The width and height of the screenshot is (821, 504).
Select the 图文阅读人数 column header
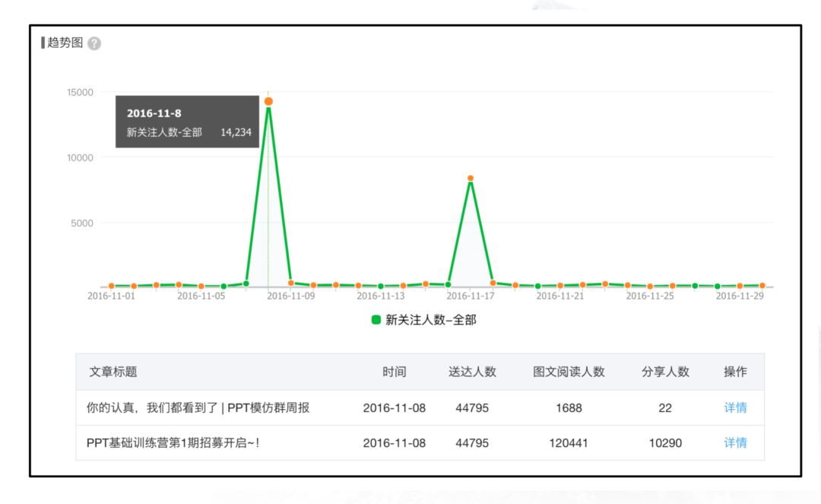569,372
